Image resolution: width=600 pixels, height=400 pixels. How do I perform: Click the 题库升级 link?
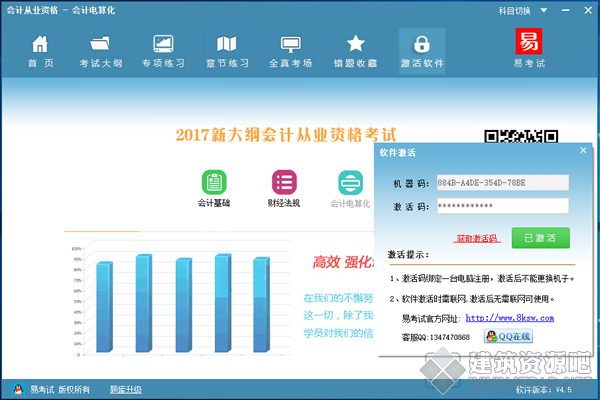click(126, 390)
